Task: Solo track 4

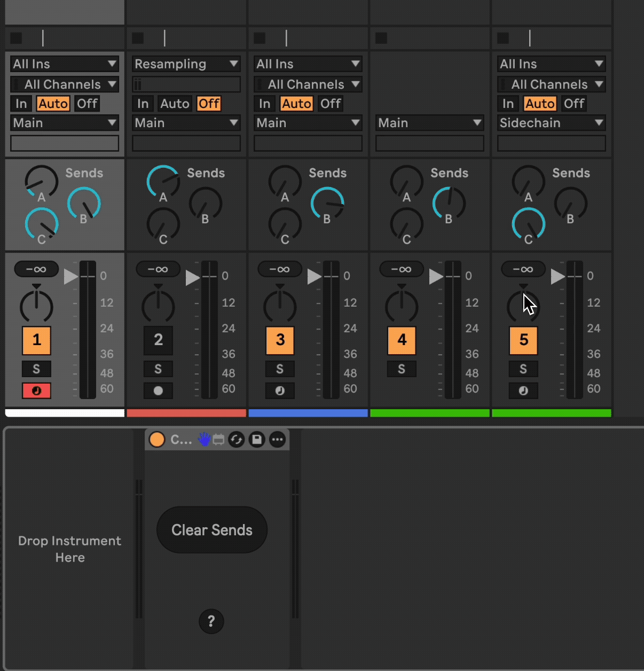Action: click(x=402, y=369)
